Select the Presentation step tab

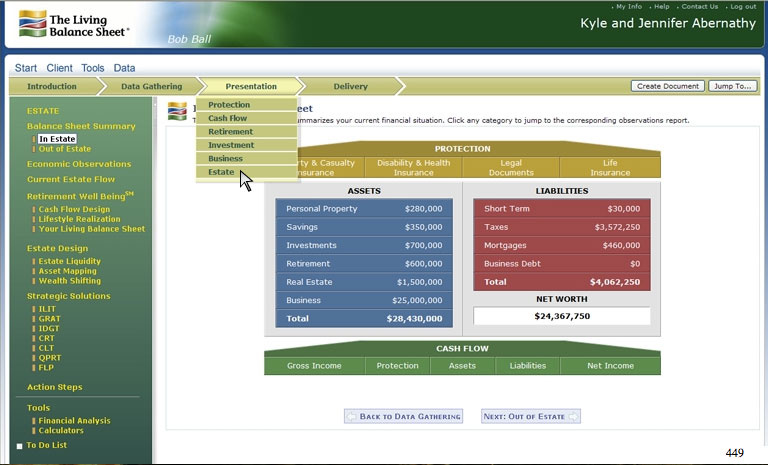coord(251,86)
